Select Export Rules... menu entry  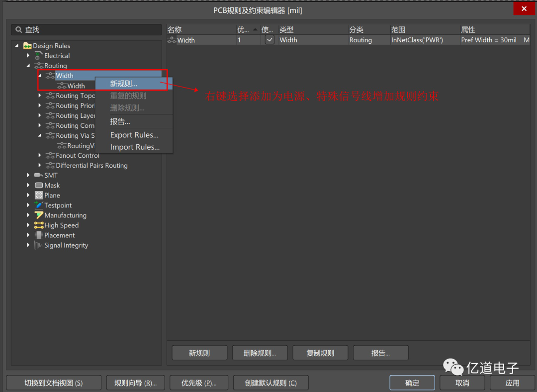[134, 135]
